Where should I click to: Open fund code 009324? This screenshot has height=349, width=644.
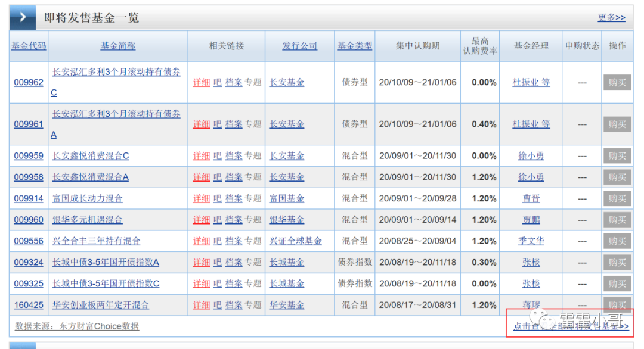tap(29, 263)
